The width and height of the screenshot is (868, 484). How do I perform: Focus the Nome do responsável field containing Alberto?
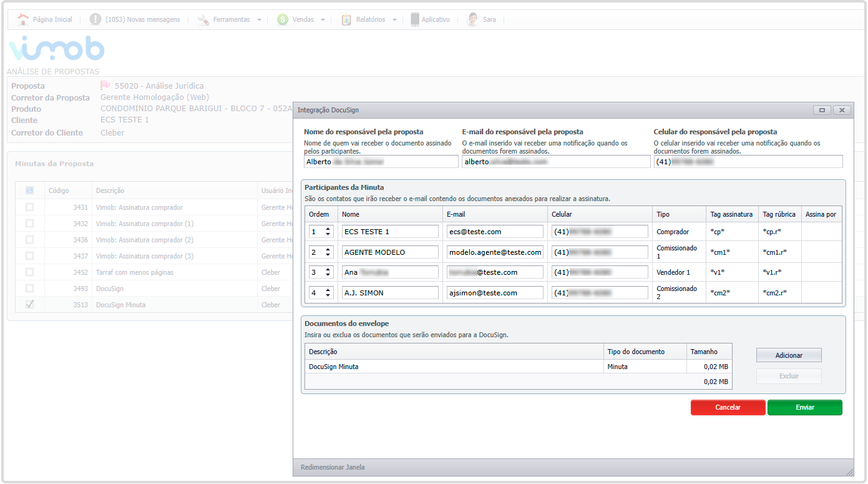click(381, 162)
